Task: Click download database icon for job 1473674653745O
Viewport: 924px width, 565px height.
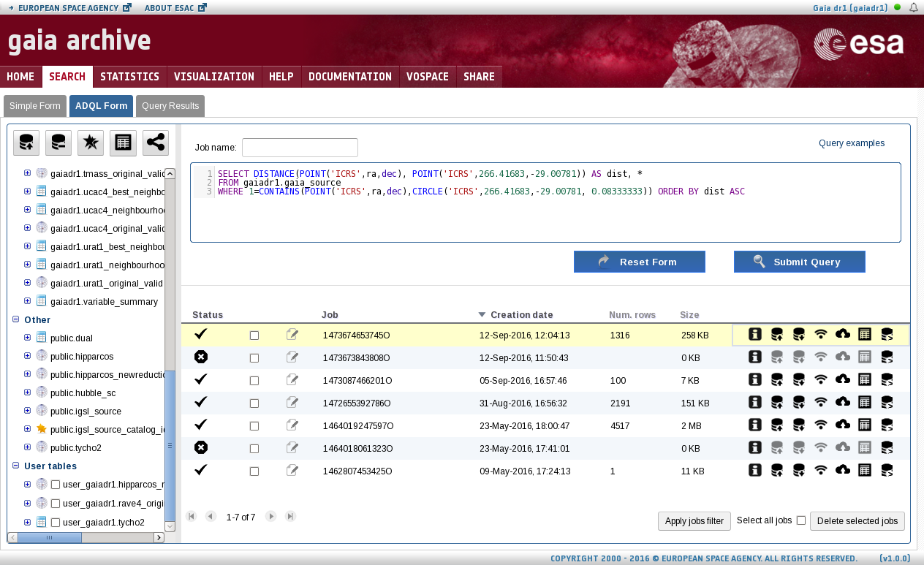Action: (799, 334)
